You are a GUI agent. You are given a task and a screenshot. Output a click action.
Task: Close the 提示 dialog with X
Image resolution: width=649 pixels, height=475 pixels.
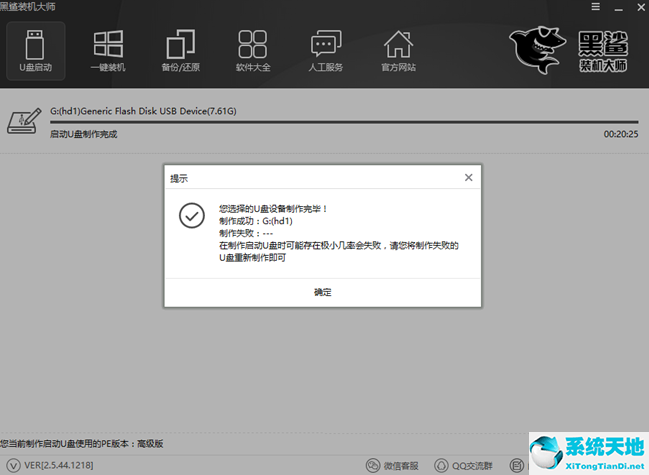469,178
